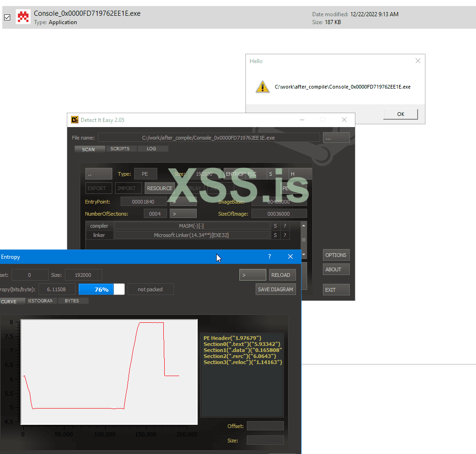Viewport: 476px width, 454px height.
Task: Click the EntryPoint value field 00001840
Action: [143, 202]
